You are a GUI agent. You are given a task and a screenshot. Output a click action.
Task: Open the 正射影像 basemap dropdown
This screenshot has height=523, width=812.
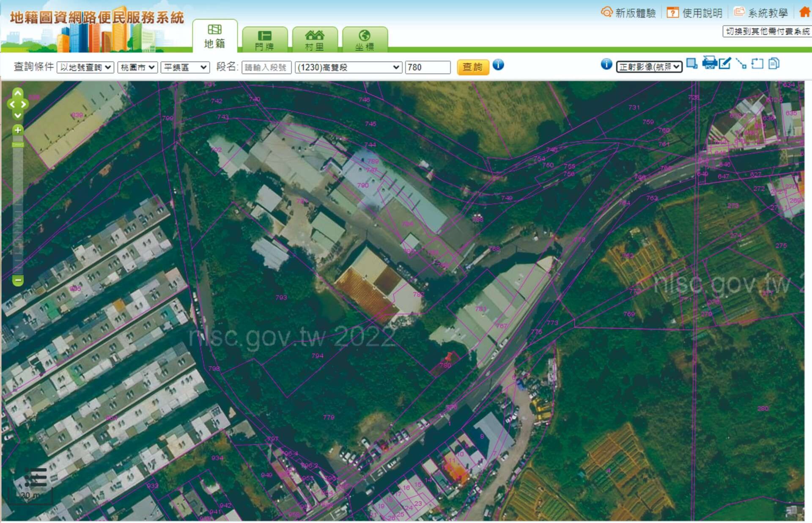pos(649,67)
